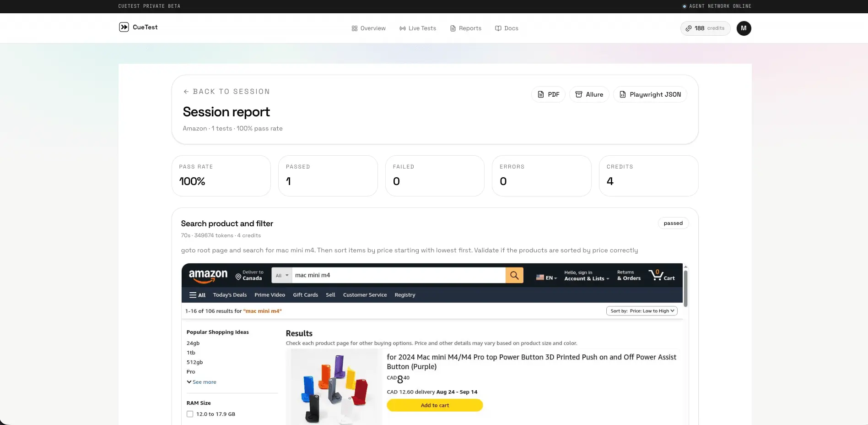Click the 188 credits badge
Screen dimensions: 868x425
click(x=705, y=28)
